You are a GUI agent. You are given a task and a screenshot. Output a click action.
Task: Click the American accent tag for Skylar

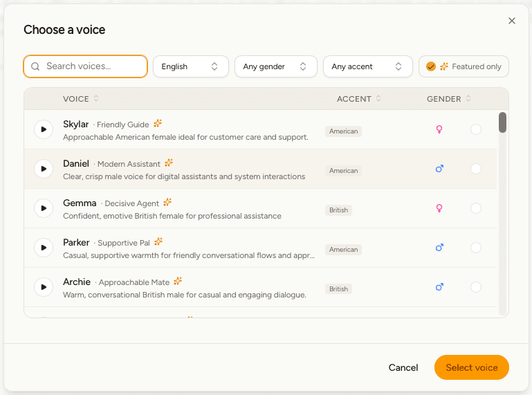[x=343, y=131]
